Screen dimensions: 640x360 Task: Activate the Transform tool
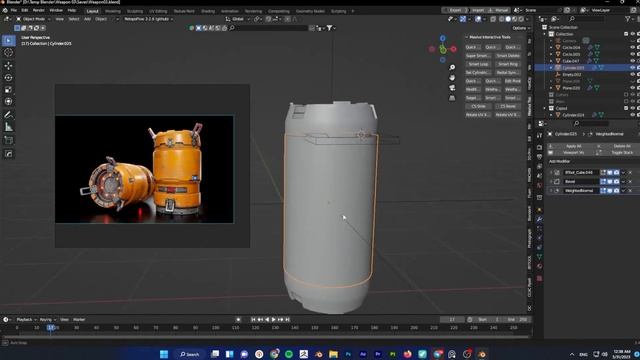8,101
